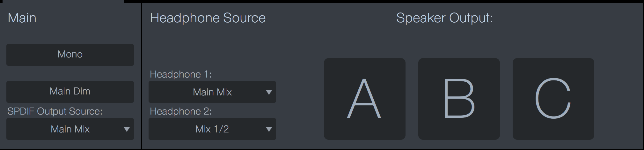Click the Headphone 2 dropdown arrow
Viewport: 644px width, 150px height.
click(269, 129)
